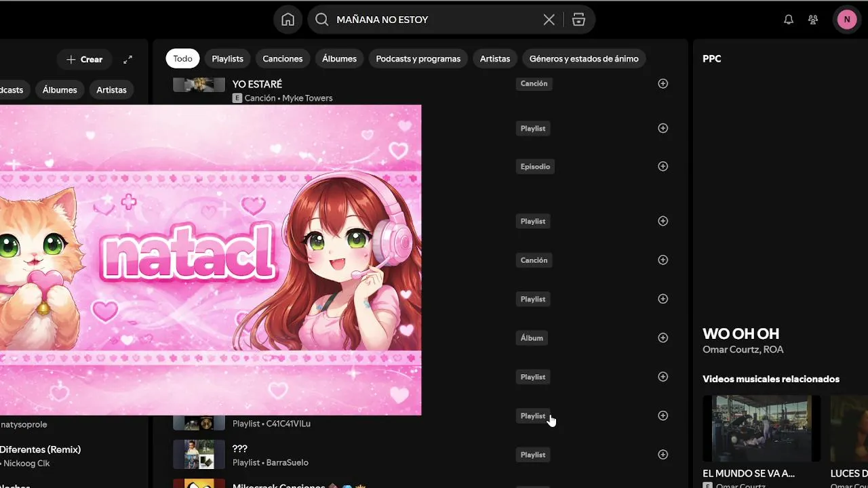Image resolution: width=868 pixels, height=488 pixels.
Task: Filter library by Artistas chip
Action: (x=111, y=89)
